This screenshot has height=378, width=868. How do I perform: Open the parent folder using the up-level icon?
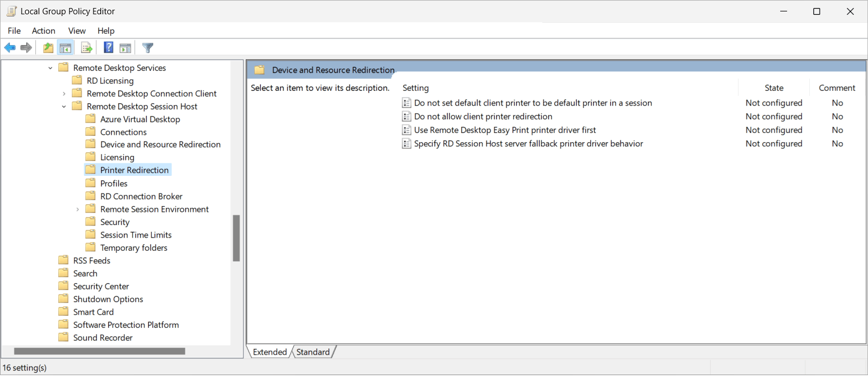pyautogui.click(x=48, y=47)
